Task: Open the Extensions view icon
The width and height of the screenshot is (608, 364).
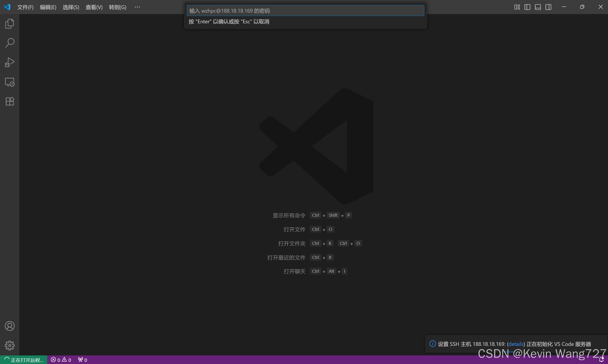Action: pos(10,101)
